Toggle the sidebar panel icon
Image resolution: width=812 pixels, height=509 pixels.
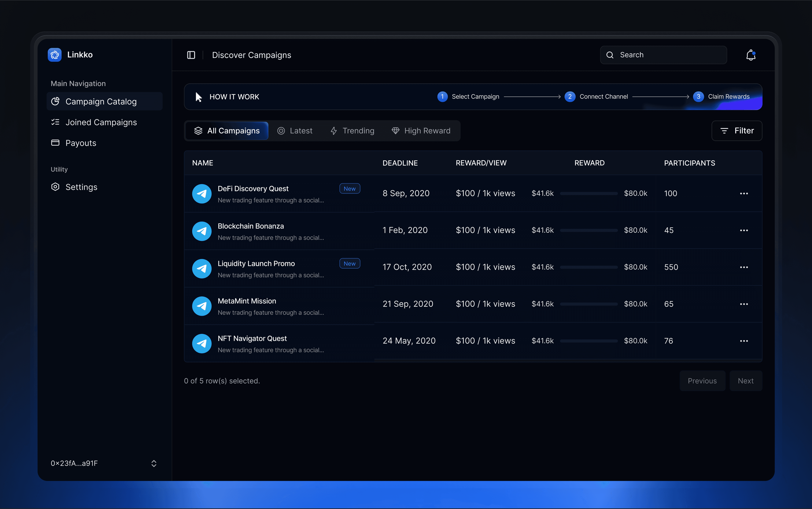point(191,55)
